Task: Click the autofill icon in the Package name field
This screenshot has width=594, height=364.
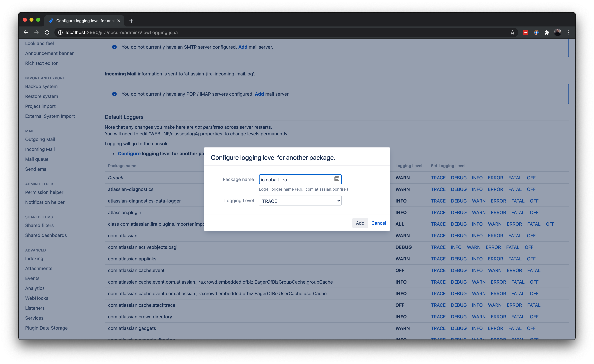Action: click(x=337, y=179)
